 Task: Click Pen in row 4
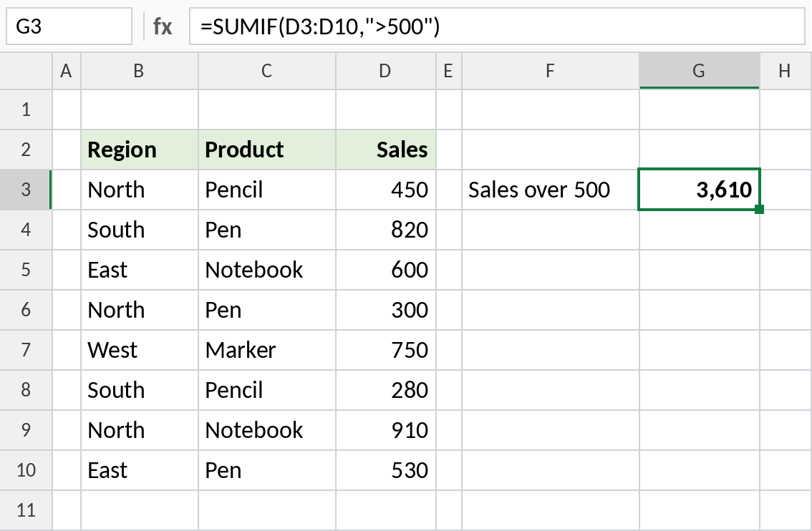(x=267, y=230)
